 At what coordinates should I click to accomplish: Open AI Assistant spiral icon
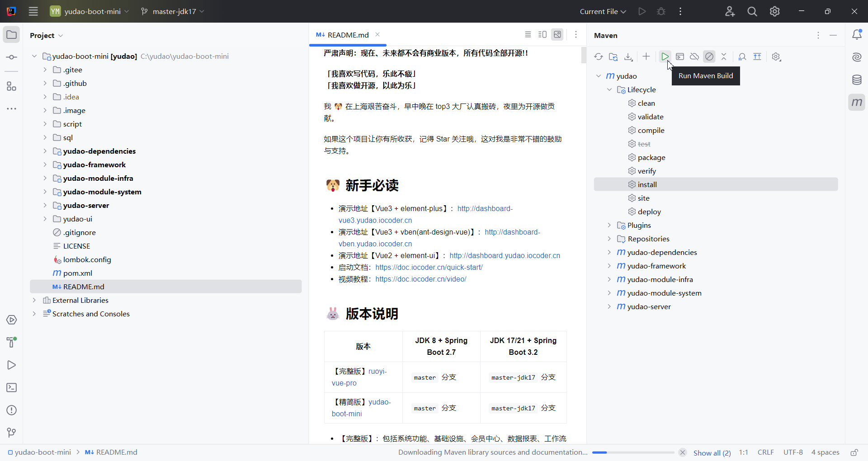click(x=857, y=57)
